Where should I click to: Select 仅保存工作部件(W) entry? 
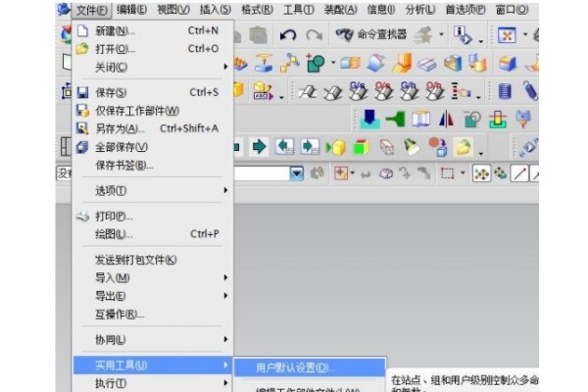coord(153,111)
